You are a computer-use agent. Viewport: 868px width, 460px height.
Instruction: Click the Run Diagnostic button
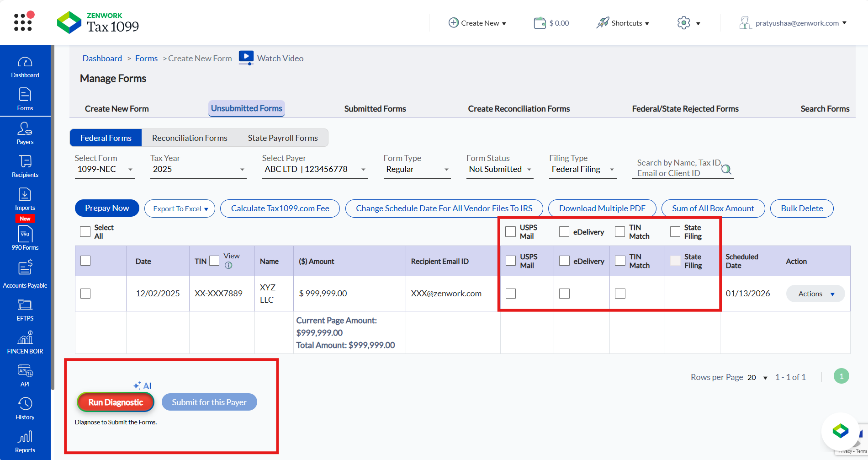coord(116,402)
